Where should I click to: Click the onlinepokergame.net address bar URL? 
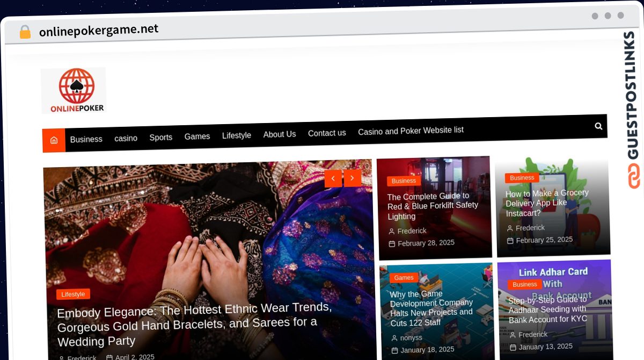[x=99, y=30]
